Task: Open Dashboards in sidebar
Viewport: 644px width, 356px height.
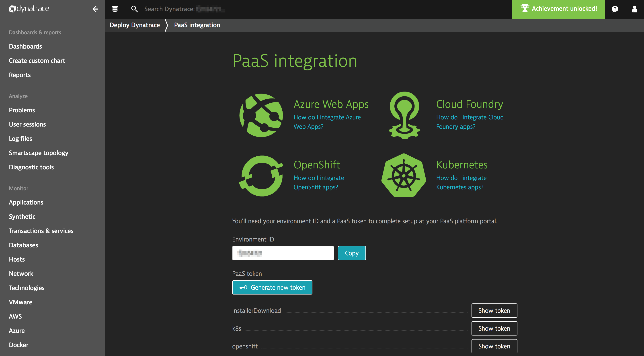Action: tap(25, 46)
